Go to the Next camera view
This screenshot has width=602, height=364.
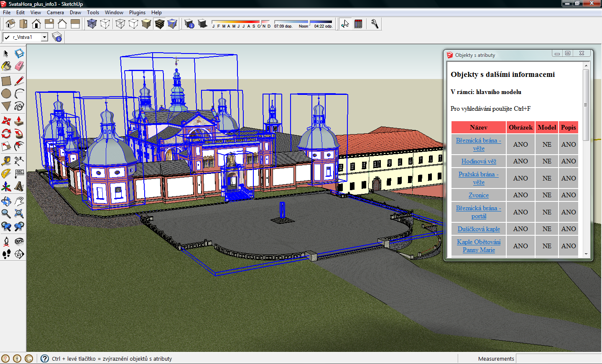point(19,227)
